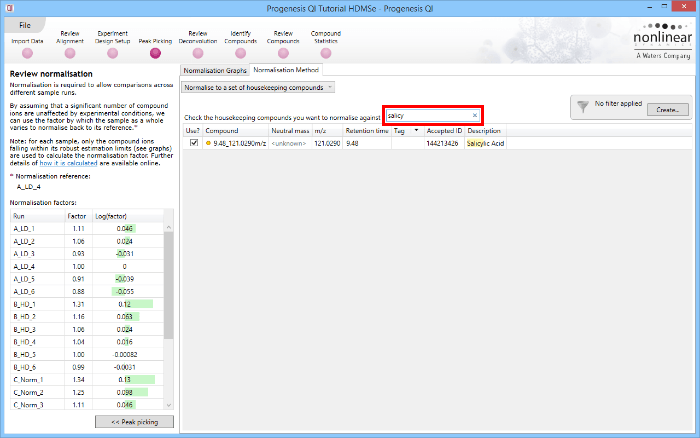Select run A_LD_1 row

[87, 228]
